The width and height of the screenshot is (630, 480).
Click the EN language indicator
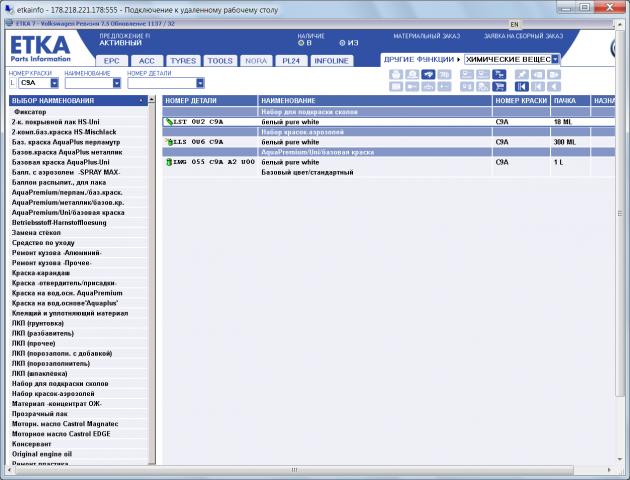(514, 25)
